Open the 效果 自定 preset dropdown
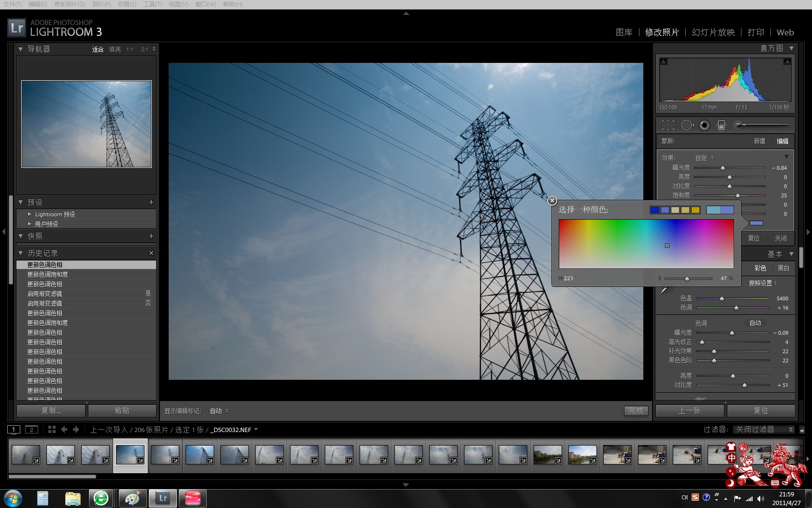The height and width of the screenshot is (508, 812). [704, 158]
